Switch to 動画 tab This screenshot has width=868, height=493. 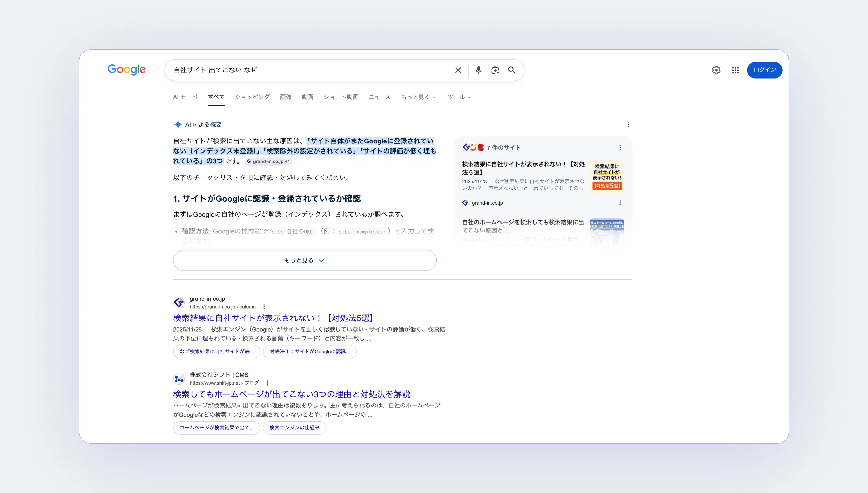pos(307,97)
